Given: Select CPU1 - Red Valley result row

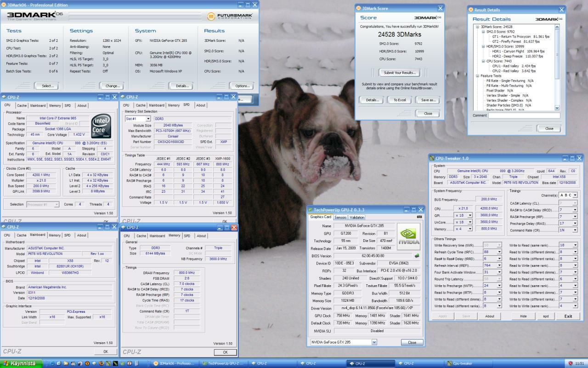Looking at the screenshot, I should pyautogui.click(x=514, y=66).
